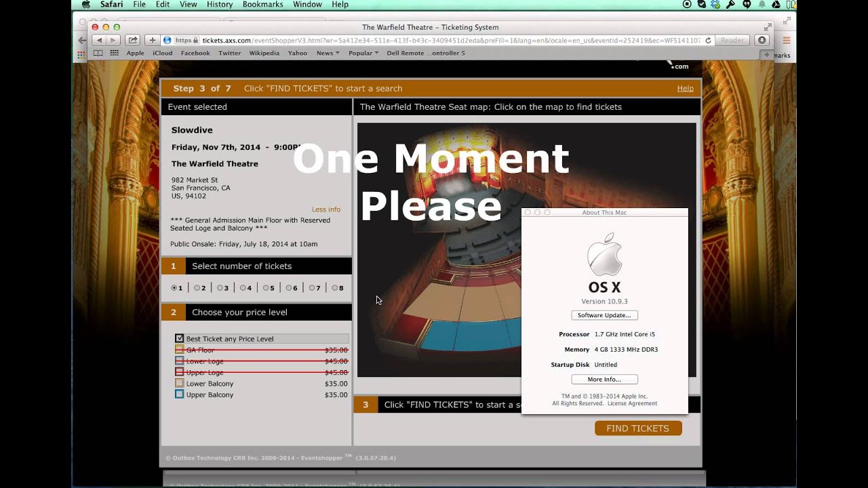The height and width of the screenshot is (488, 868).
Task: Click the URL address field
Action: click(x=437, y=41)
